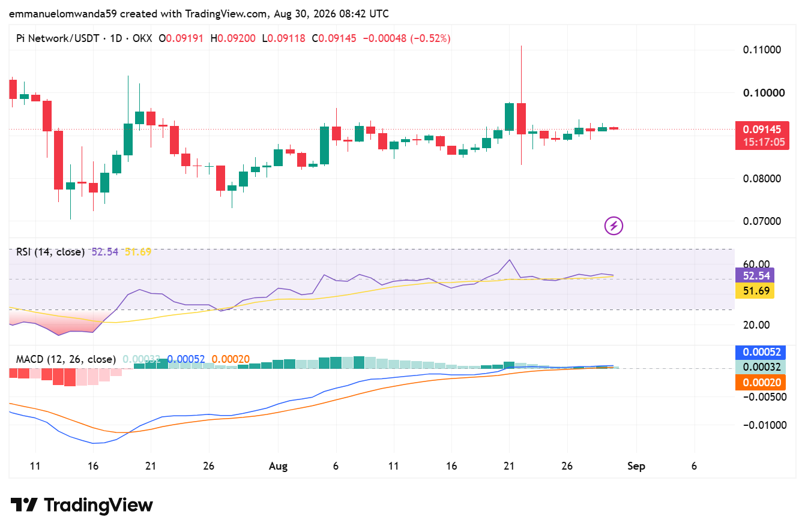Click the "0.11000" price axis label
This screenshot has height=532, width=805.
pos(762,50)
